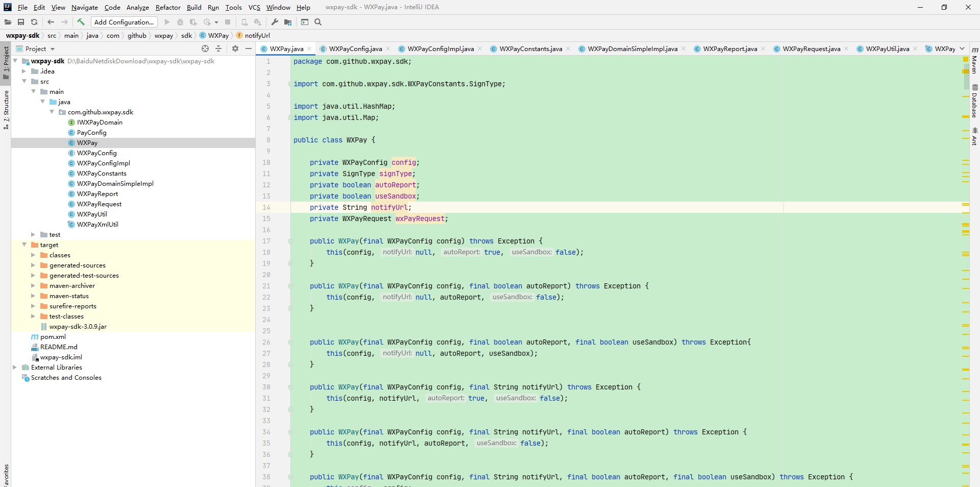This screenshot has width=980, height=487.
Task: Select pom.xml in project tree
Action: (53, 336)
